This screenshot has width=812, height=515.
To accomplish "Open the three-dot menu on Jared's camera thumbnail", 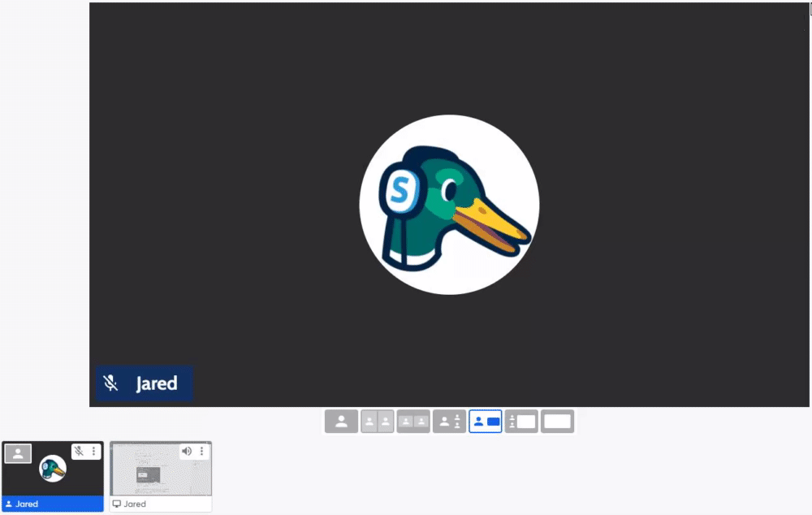I will click(94, 452).
